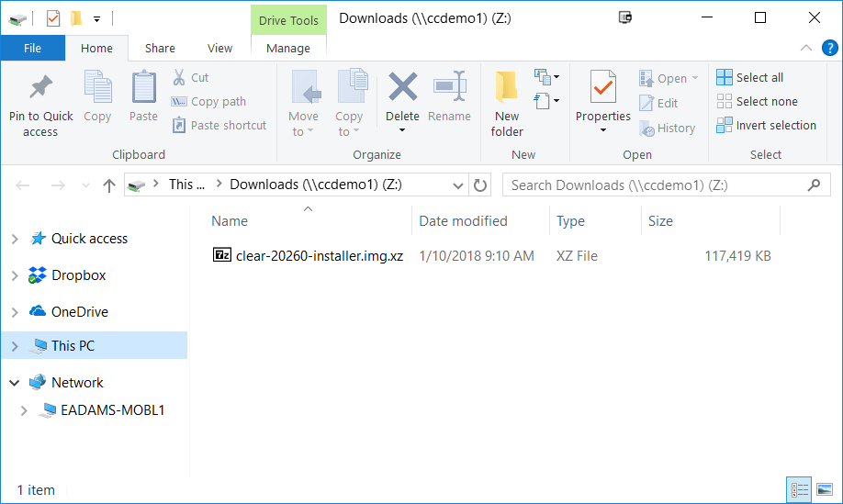Click Paste shortcut in the ribbon
This screenshot has height=504, width=843.
[219, 125]
